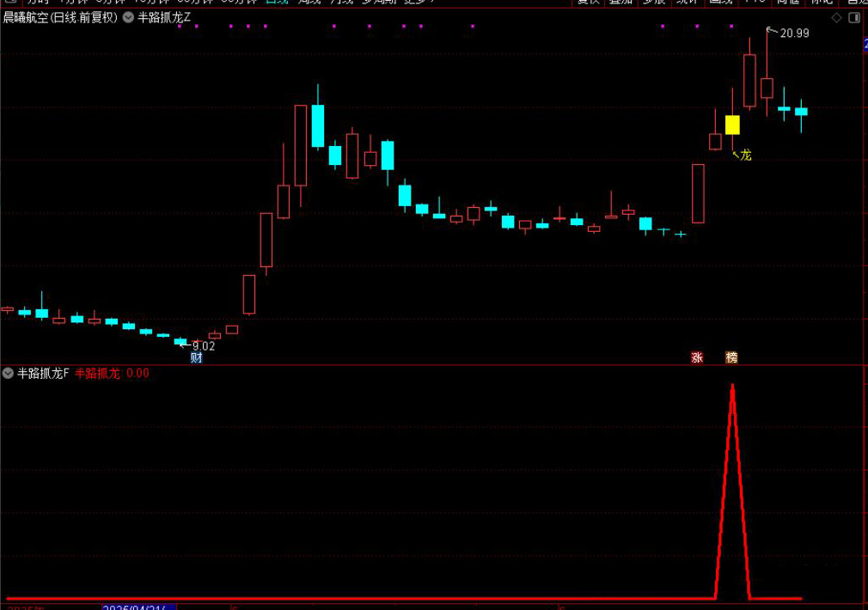Click the red 涨 marker icon
Viewport: 868px width, 610px height.
click(x=697, y=357)
